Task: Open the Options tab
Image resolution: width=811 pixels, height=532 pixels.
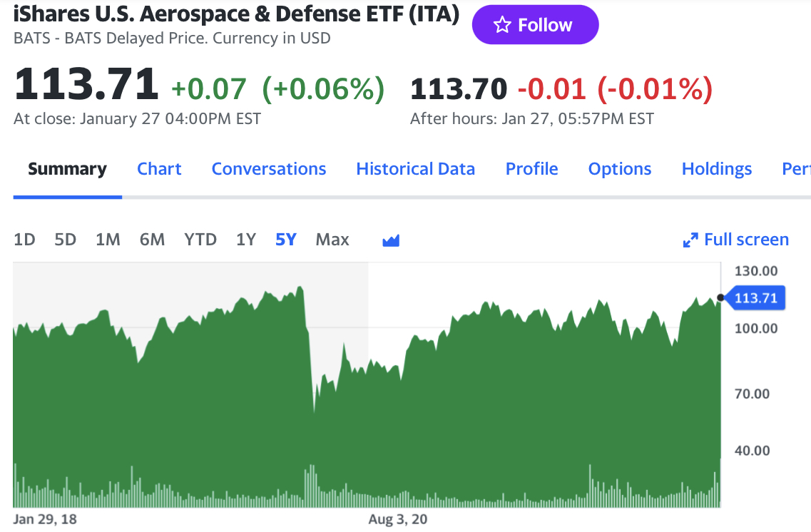Action: pyautogui.click(x=620, y=169)
